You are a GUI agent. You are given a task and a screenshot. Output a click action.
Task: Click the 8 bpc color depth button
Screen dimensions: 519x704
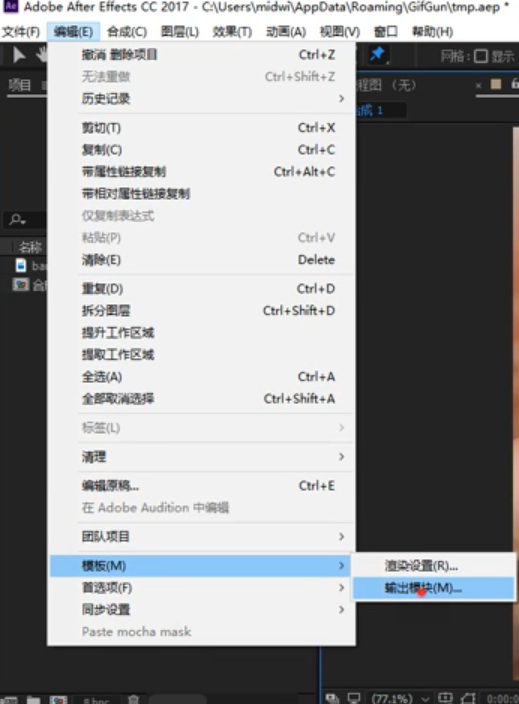click(97, 700)
